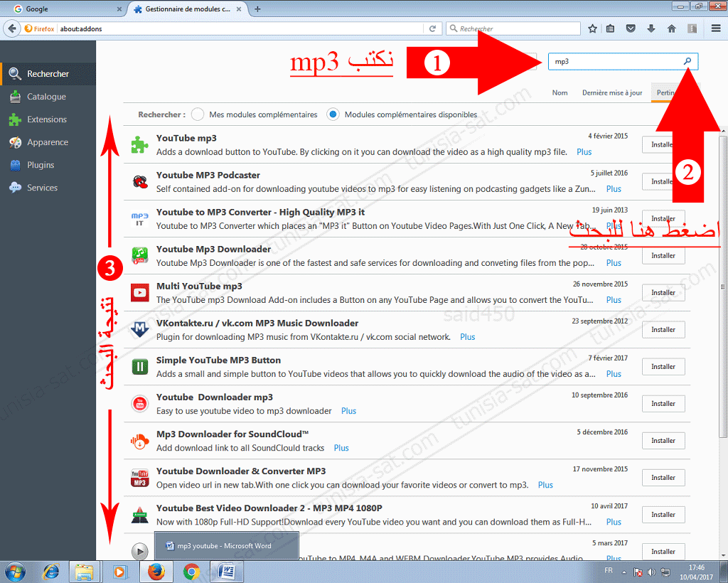Open Plus link for YouTube mp3
728x583 pixels.
(x=584, y=151)
